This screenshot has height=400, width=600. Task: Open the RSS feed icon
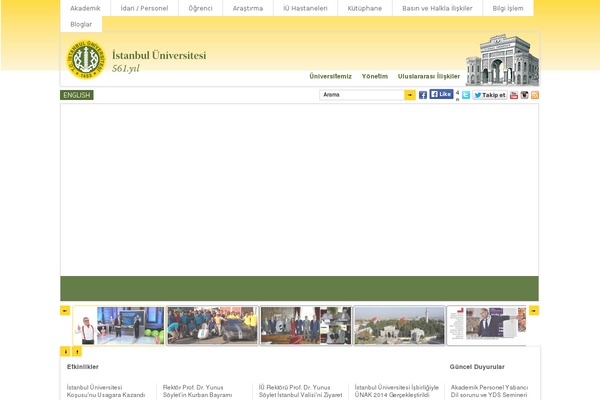pyautogui.click(x=535, y=95)
